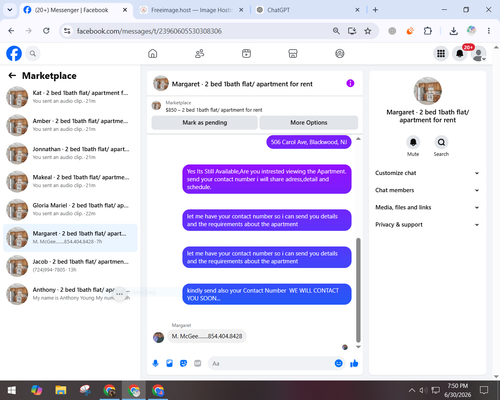Open Chrome three-dot menu
The width and height of the screenshot is (500, 400).
tap(489, 31)
